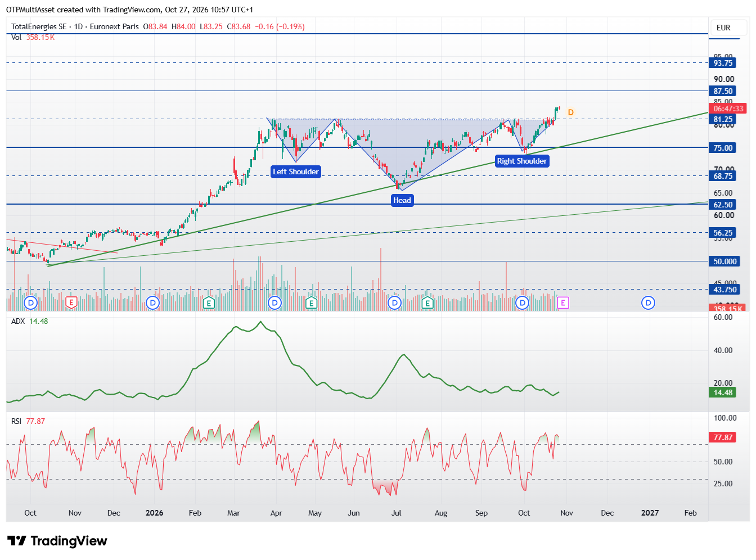This screenshot has height=560, width=756.
Task: Click the Vol 358.15K indicator legend
Action: tap(33, 37)
